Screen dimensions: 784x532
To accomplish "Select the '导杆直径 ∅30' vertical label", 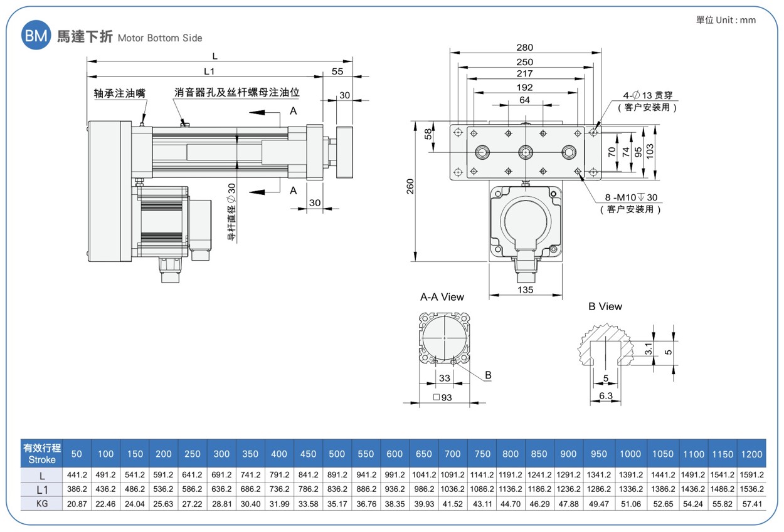I will coord(231,212).
